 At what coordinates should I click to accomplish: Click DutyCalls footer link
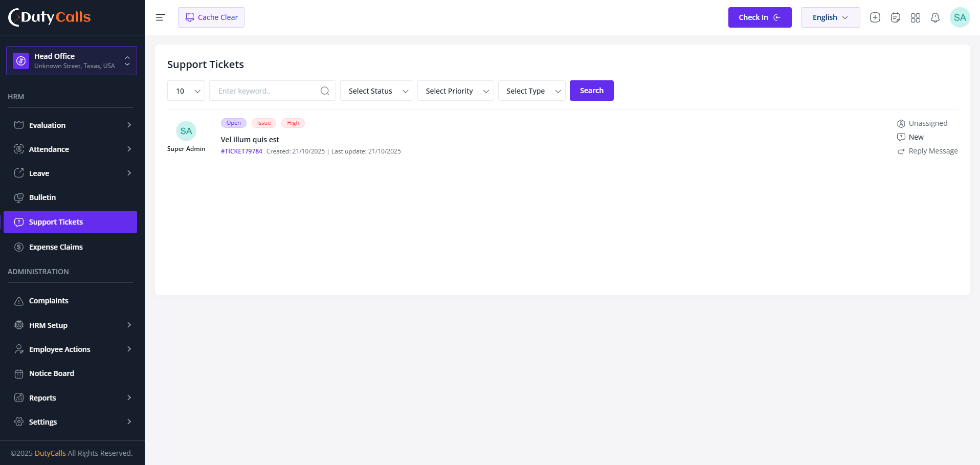50,453
